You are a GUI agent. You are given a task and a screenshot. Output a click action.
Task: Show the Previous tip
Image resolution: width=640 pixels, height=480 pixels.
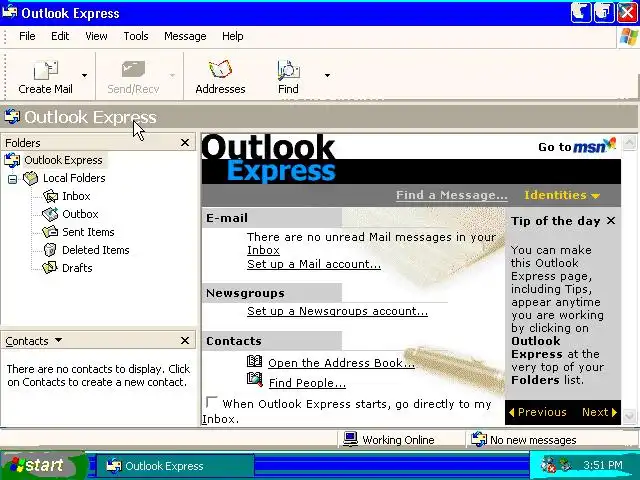pos(538,412)
